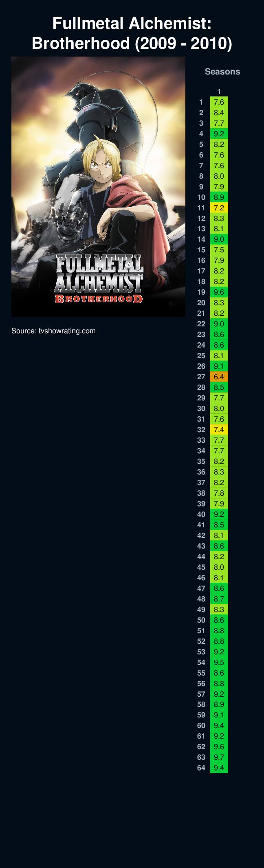Select the 8.9 rating for episode 58
Screen dimensions: 264x868
pos(219,704)
